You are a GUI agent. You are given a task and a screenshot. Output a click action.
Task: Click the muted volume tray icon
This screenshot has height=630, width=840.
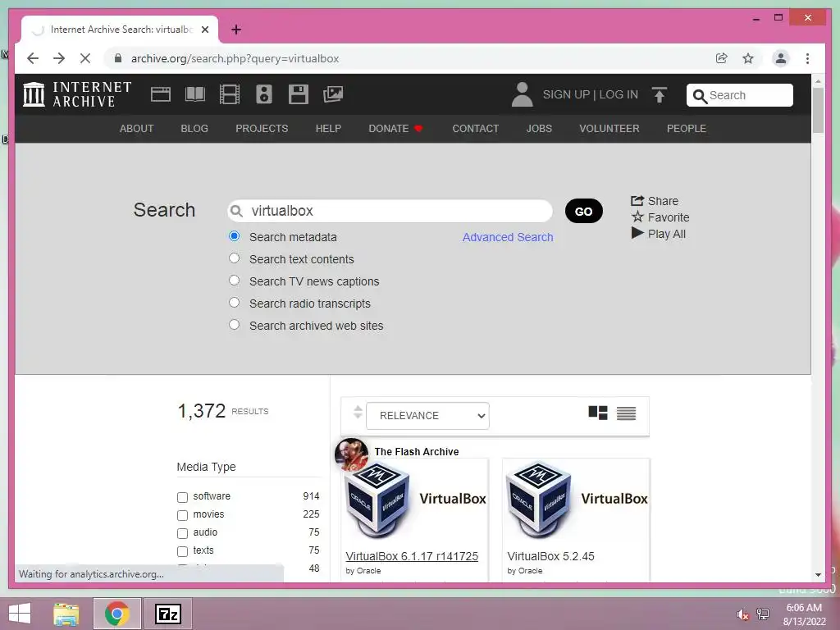click(x=742, y=614)
